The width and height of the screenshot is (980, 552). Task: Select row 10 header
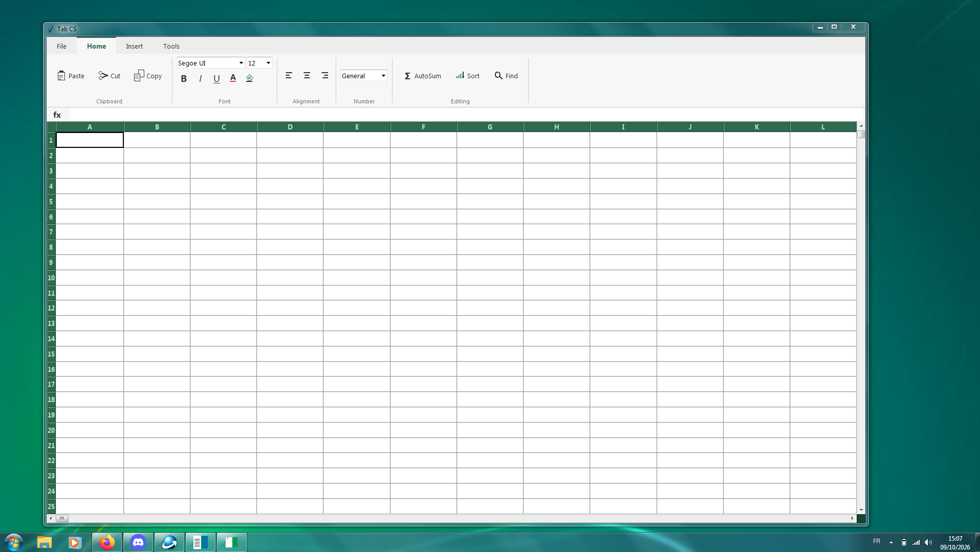coord(51,278)
